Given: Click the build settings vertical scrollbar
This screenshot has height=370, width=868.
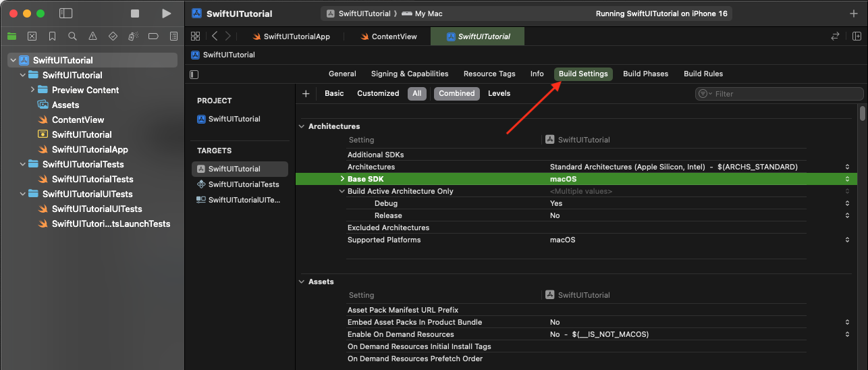Looking at the screenshot, I should [863, 113].
